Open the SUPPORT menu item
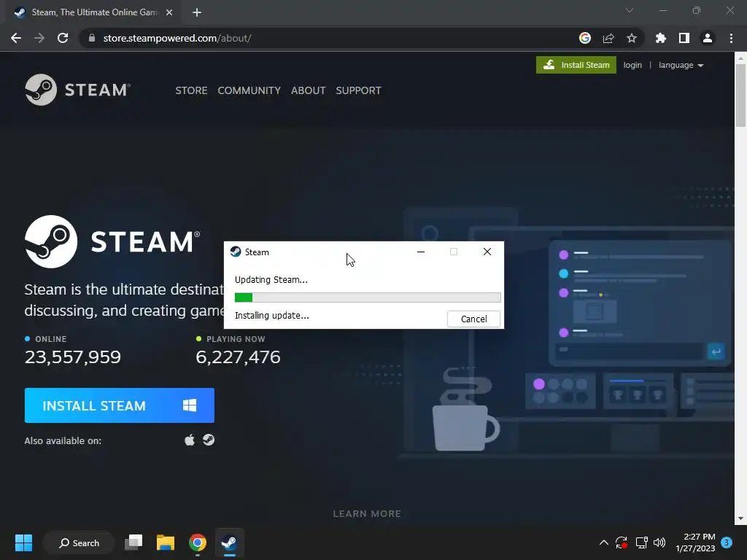This screenshot has height=560, width=747. pos(358,90)
